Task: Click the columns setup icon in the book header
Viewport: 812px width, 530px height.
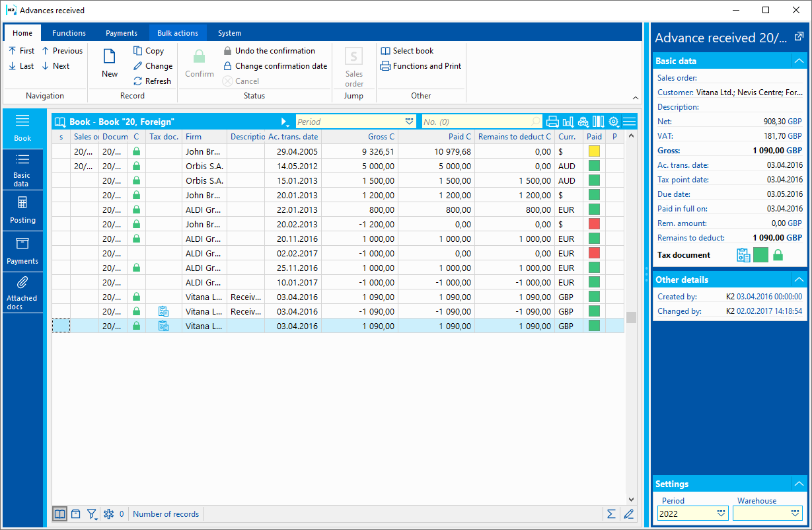Action: tap(599, 122)
